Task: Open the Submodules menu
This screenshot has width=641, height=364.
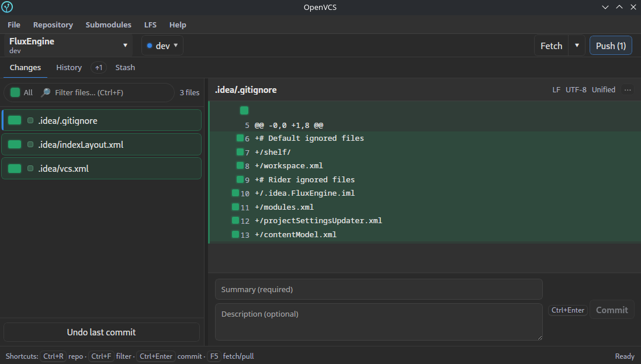Action: pyautogui.click(x=108, y=25)
